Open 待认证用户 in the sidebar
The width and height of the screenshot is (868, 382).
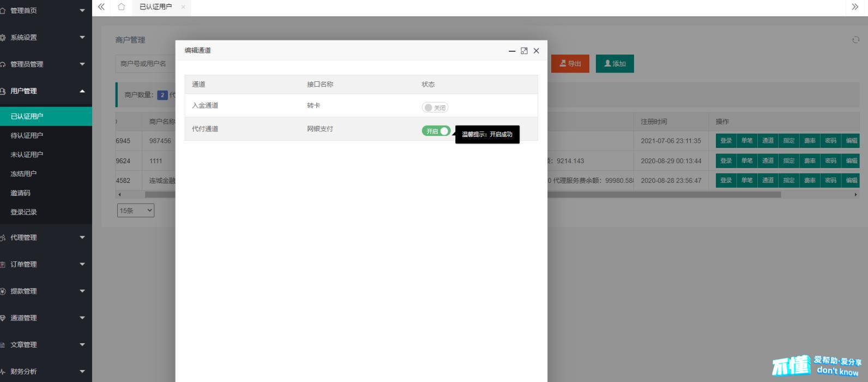[27, 135]
